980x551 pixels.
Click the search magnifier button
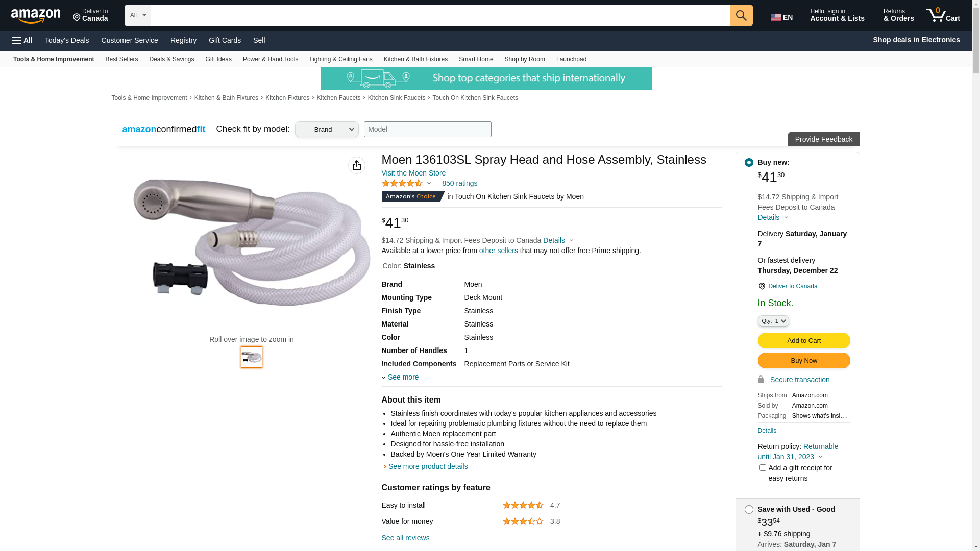741,15
